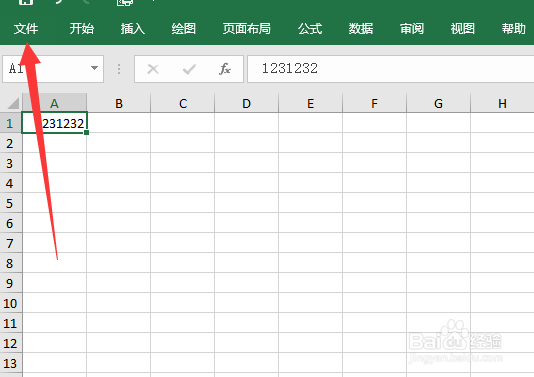Select row 3 header
The width and height of the screenshot is (534, 377).
(x=11, y=163)
